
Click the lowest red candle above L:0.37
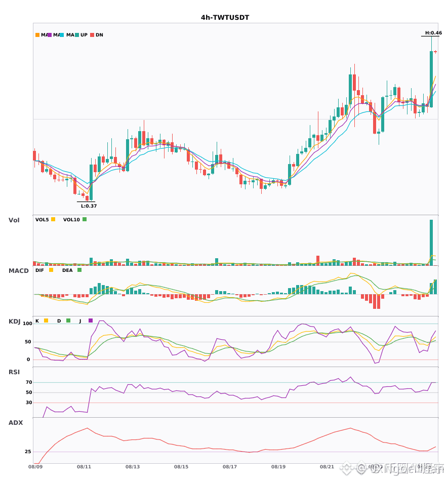pyautogui.click(x=87, y=198)
